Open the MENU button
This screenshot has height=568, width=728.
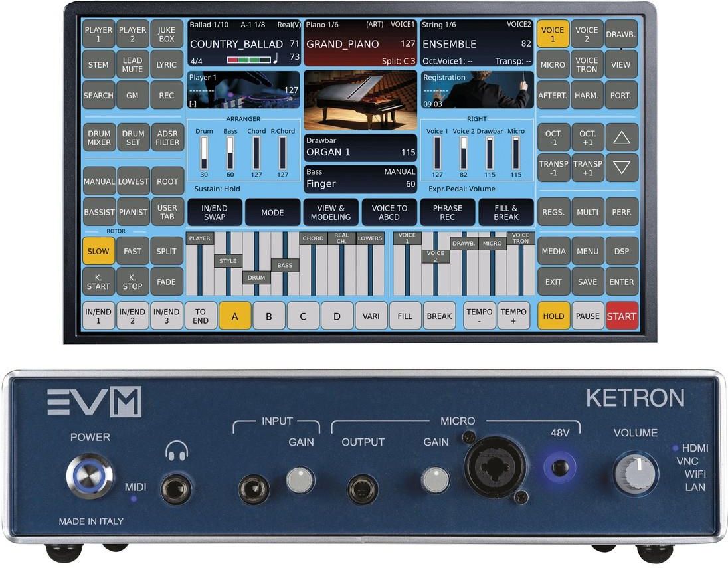coord(587,251)
